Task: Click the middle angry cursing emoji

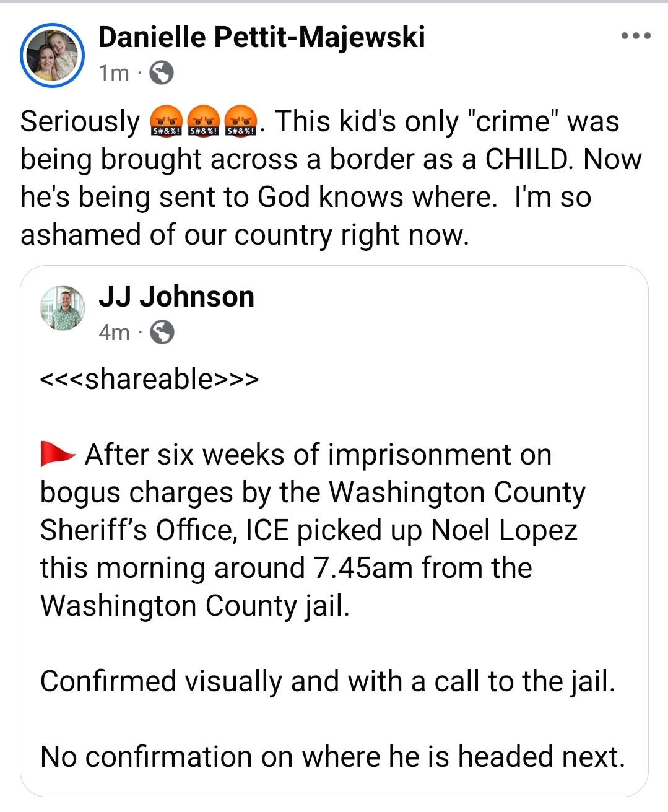Action: pos(204,121)
